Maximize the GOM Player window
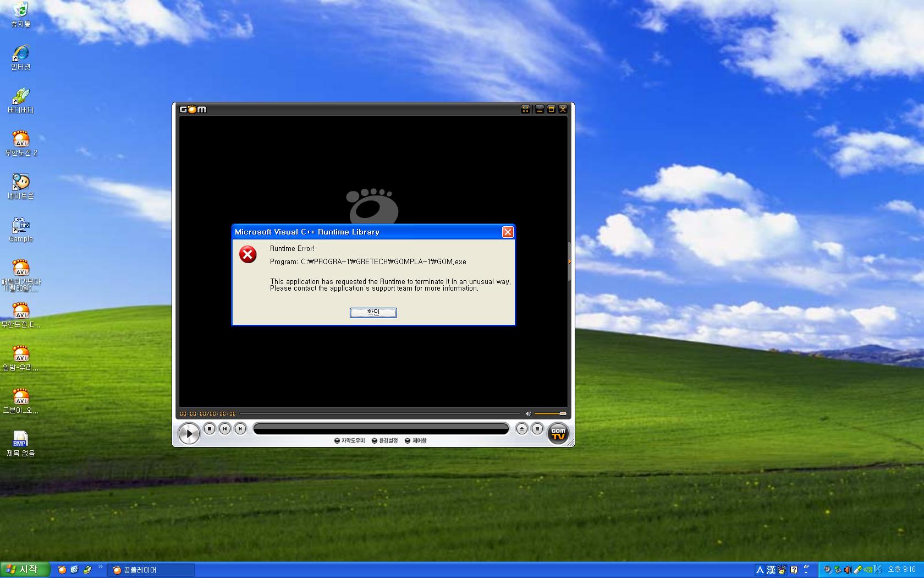This screenshot has height=578, width=924. coord(551,109)
